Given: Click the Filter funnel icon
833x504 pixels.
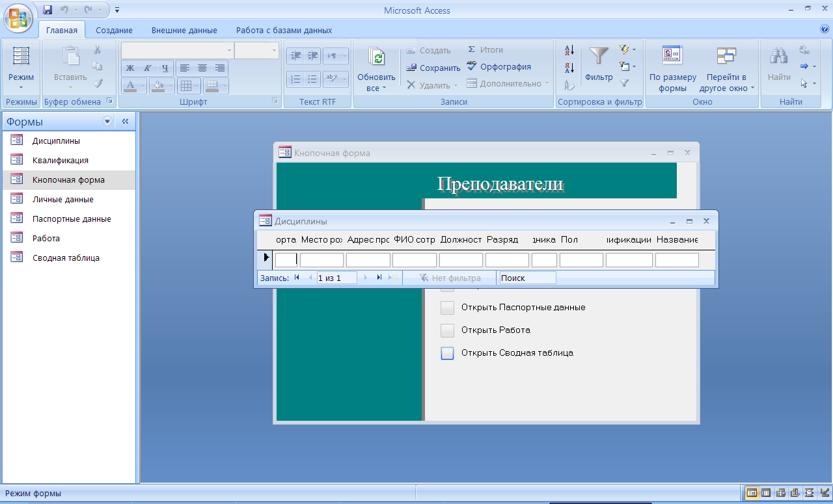Looking at the screenshot, I should [598, 57].
